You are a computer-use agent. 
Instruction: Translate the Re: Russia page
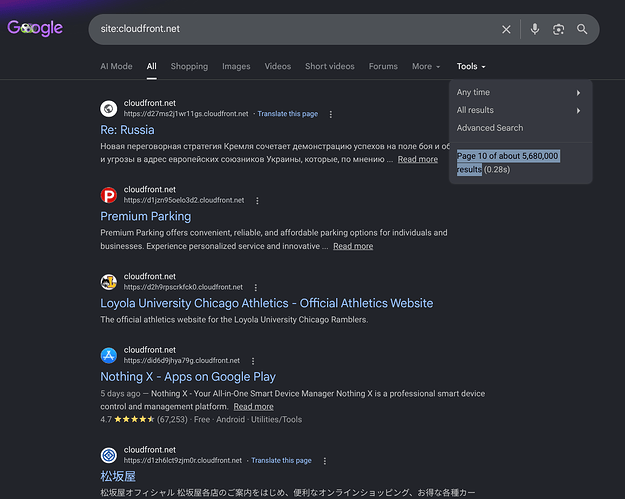click(288, 114)
